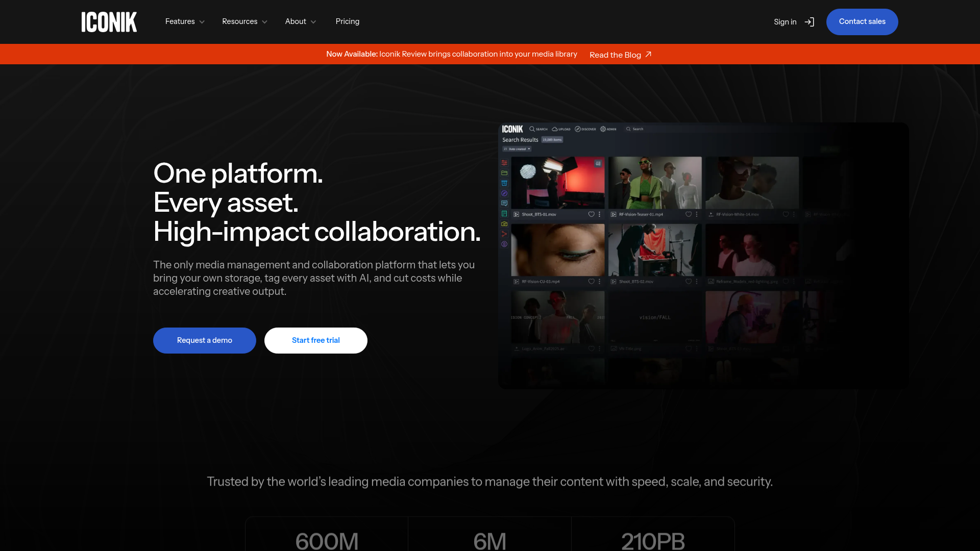Viewport: 980px width, 551px height.
Task: Open the Admin gear icon in the app toolbar
Action: (x=603, y=129)
